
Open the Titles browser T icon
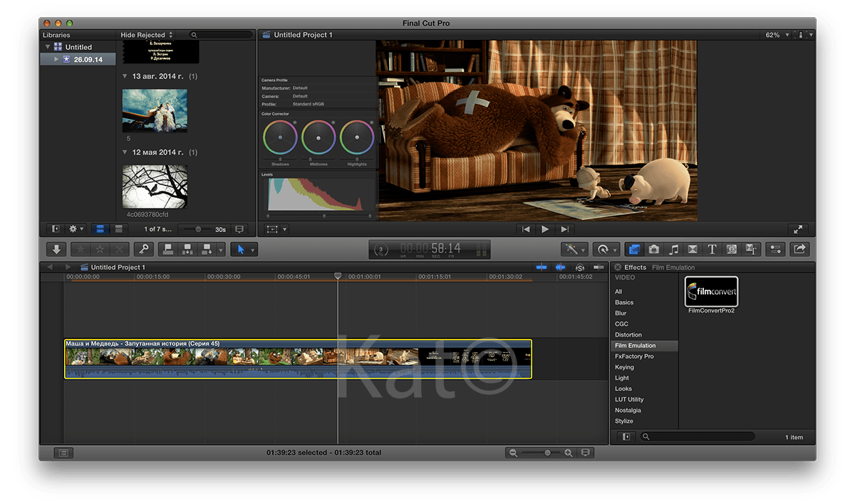(x=712, y=249)
